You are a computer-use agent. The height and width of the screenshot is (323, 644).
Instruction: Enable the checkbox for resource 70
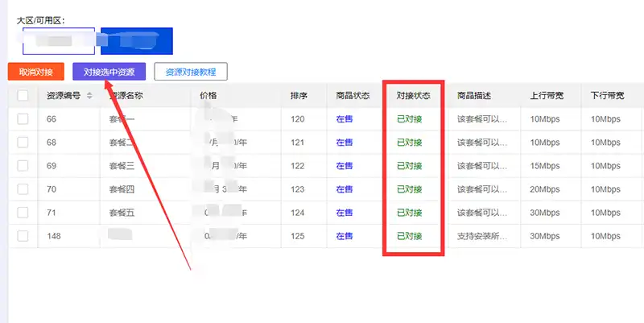[x=23, y=189]
